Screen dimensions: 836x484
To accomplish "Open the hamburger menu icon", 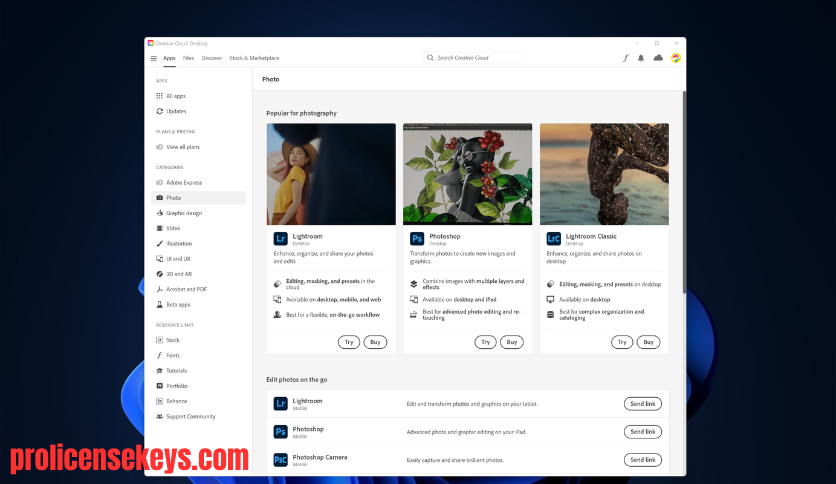I will pos(154,58).
